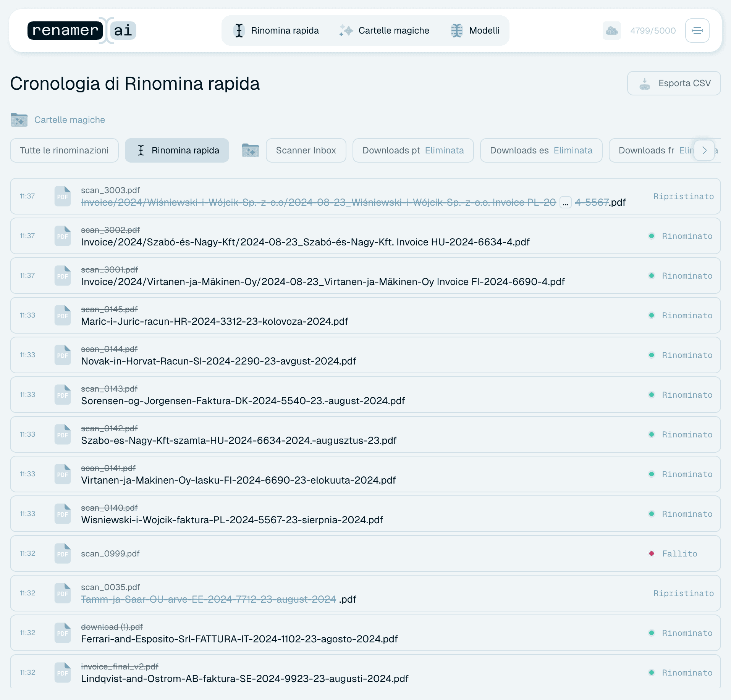Click the 4799/5000 usage counter
The width and height of the screenshot is (731, 700).
coord(653,31)
